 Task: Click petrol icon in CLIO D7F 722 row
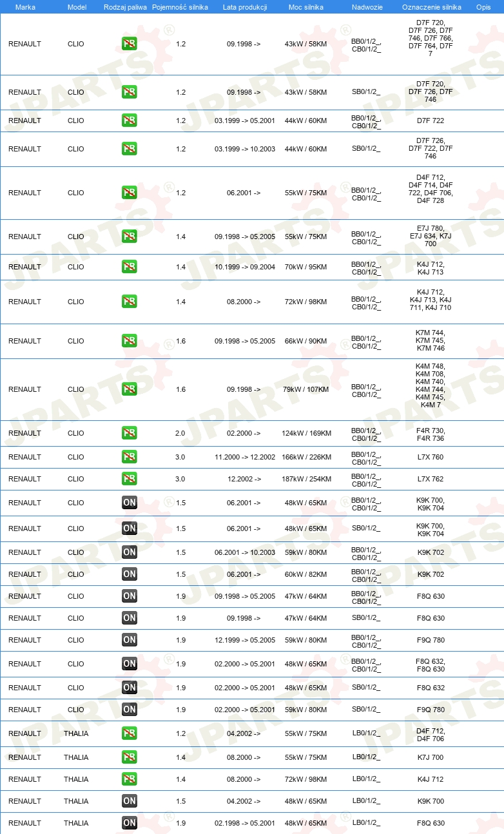(x=130, y=121)
